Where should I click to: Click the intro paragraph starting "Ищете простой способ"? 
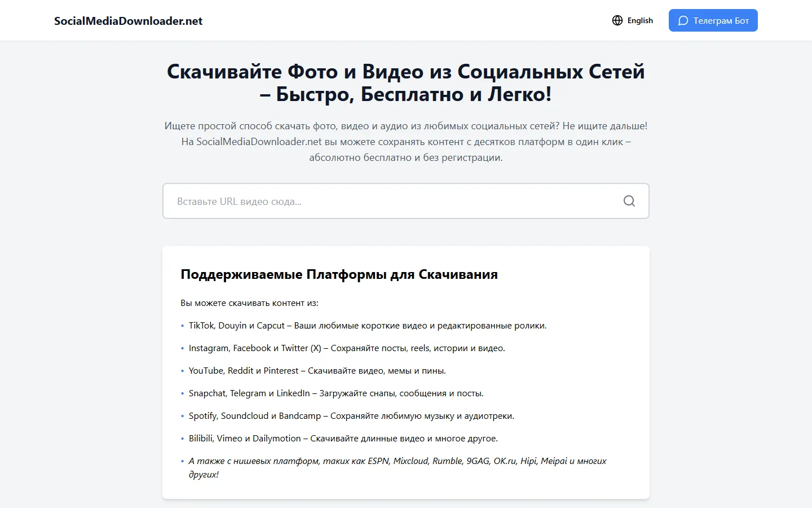406,142
